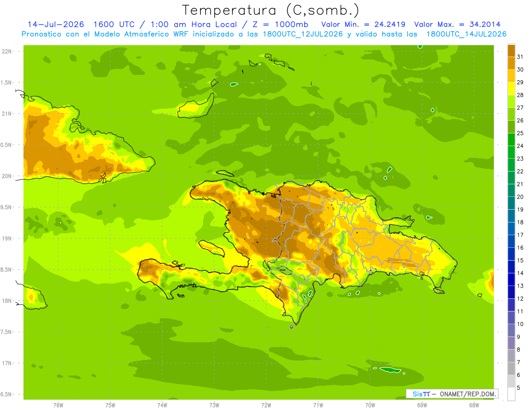Click the '71W' longitude label
Screen dimensions: 532x411
[318, 405]
